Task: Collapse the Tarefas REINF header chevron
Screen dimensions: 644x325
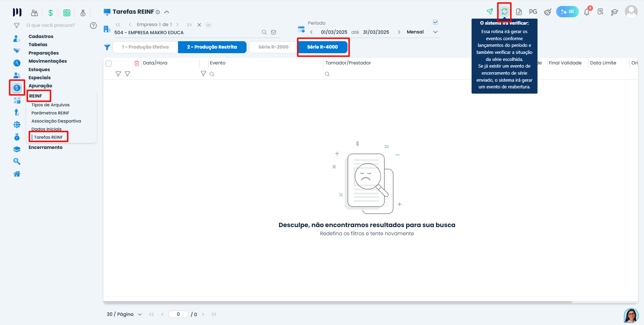Action: (166, 12)
